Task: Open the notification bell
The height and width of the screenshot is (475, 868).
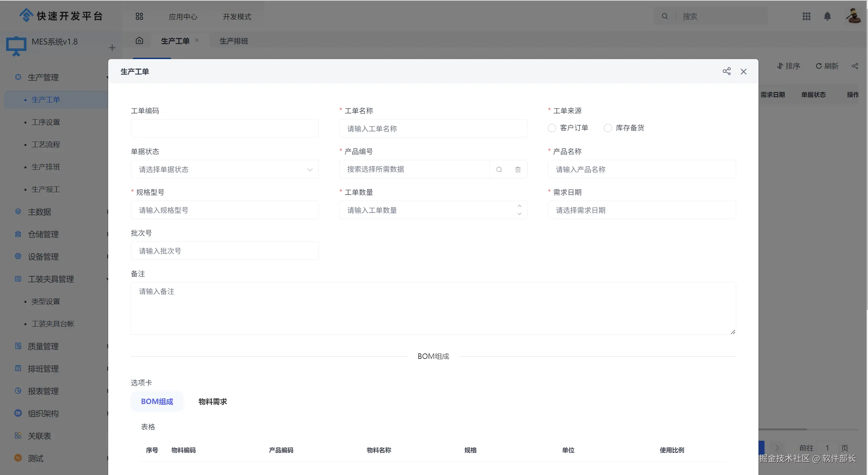Action: coord(827,16)
